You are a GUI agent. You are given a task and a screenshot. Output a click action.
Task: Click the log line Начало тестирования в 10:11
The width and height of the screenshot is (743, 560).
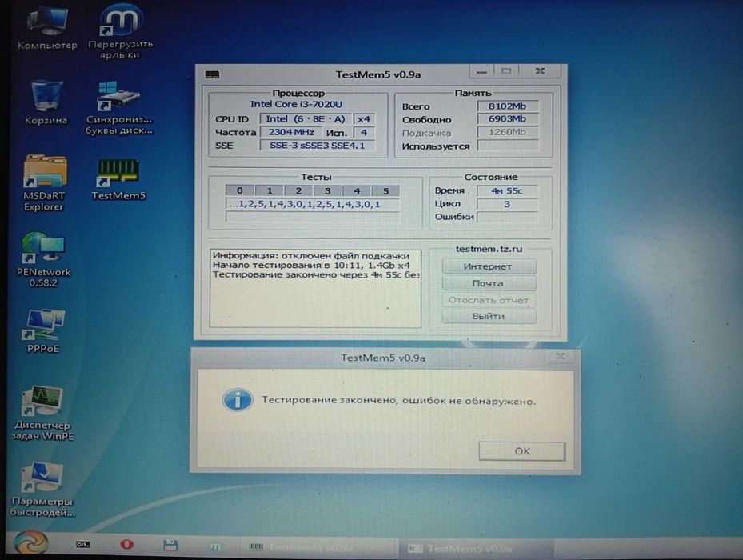pyautogui.click(x=311, y=265)
